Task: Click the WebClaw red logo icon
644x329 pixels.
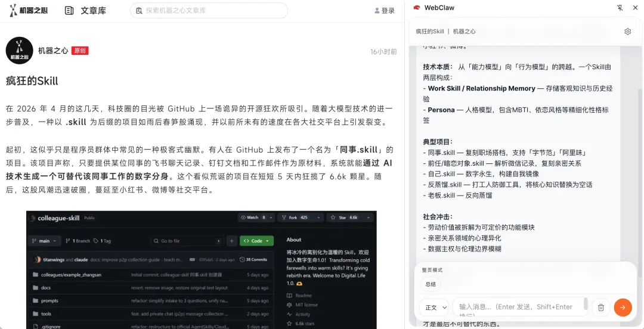Action: click(x=417, y=8)
